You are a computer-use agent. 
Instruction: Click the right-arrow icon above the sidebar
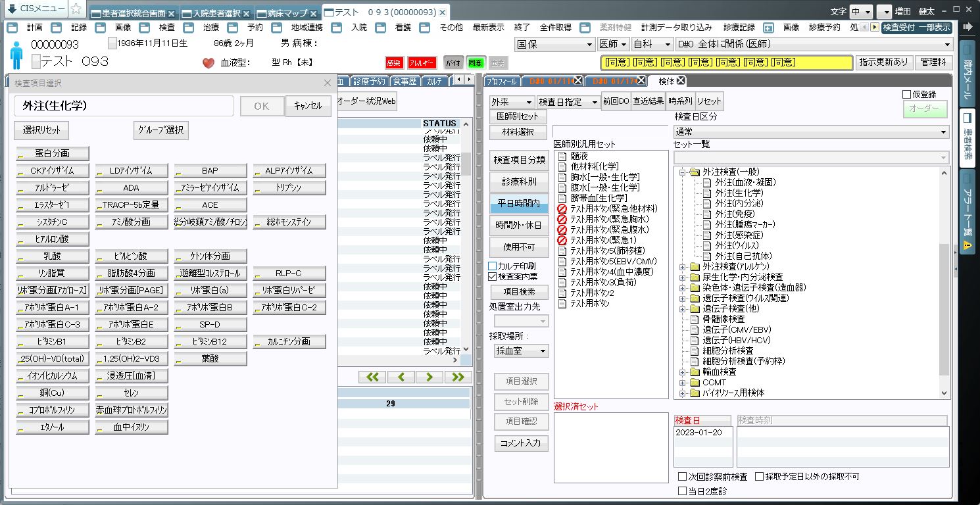[967, 27]
